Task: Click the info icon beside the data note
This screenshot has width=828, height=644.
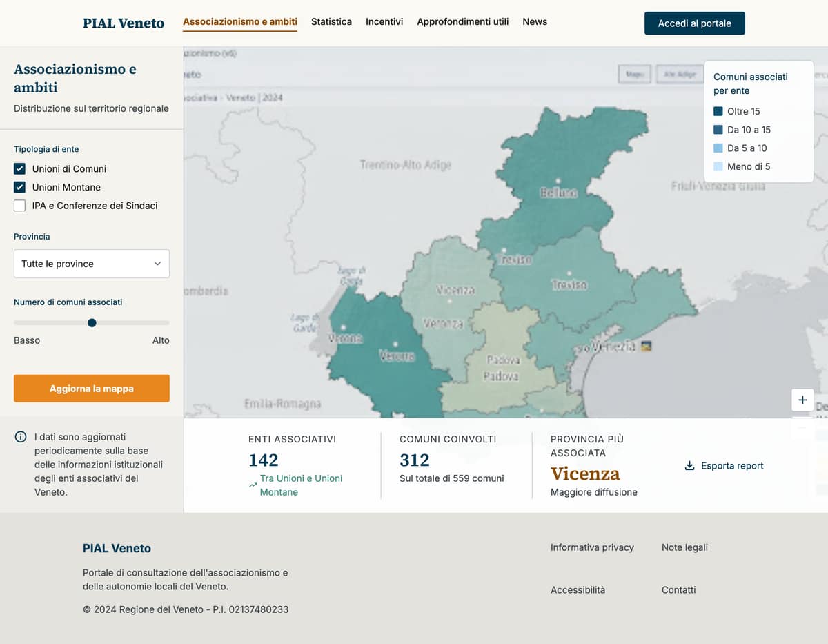Action: (x=21, y=437)
